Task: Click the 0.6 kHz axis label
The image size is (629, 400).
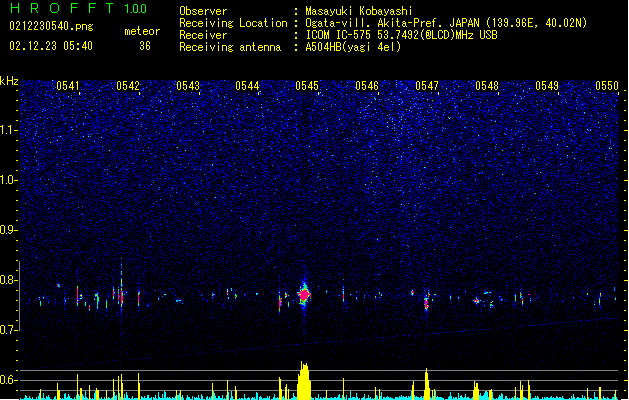Action: click(9, 380)
